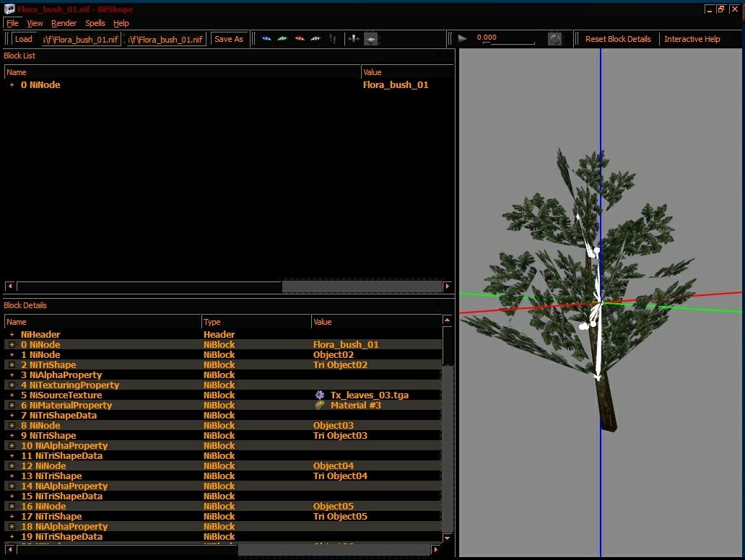Image resolution: width=745 pixels, height=560 pixels.
Task: Click the Save As button
Action: [229, 39]
